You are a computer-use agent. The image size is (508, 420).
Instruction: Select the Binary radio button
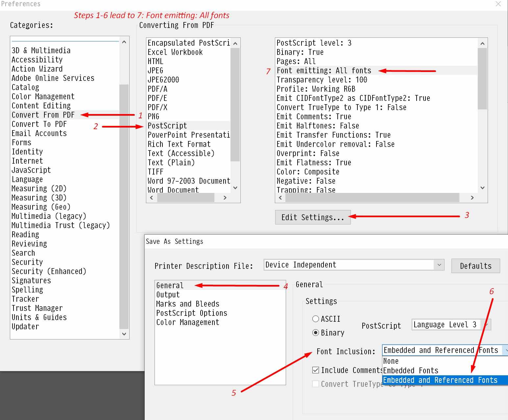(x=316, y=333)
